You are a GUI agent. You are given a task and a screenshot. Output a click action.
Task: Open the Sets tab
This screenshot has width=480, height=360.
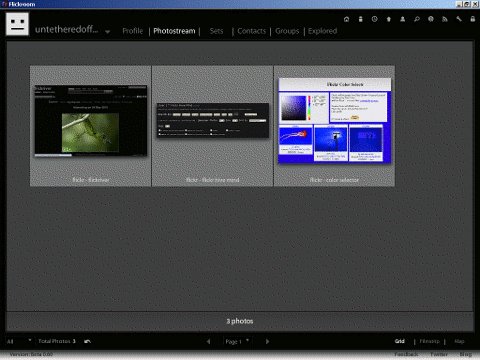pyautogui.click(x=216, y=31)
